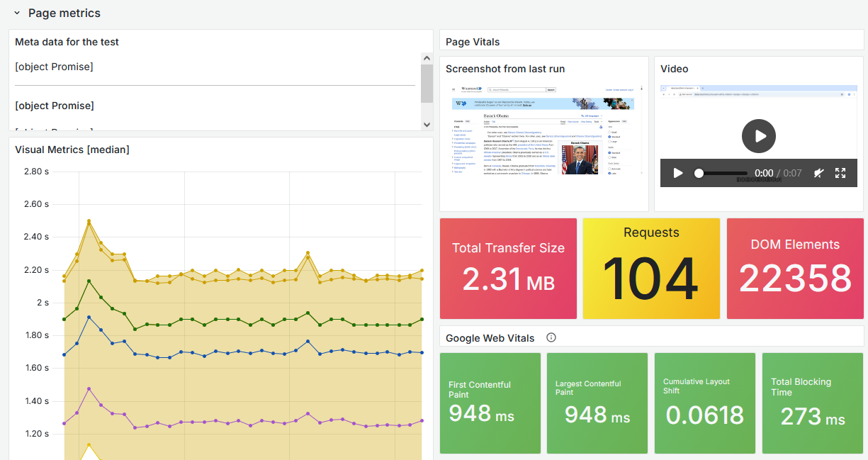Screen dimensions: 868x460
Task: Click the Meta data scrollbar up arrow
Action: [427, 58]
